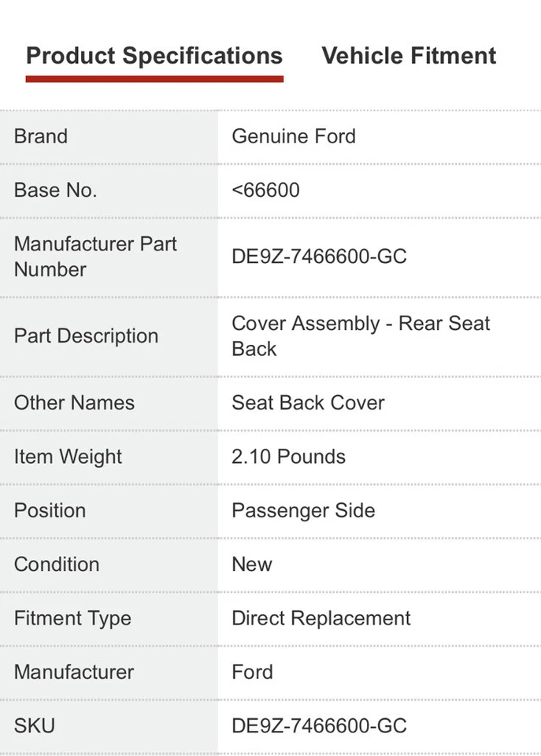
Task: Select the 2.10 Pounds item weight
Action: coord(288,457)
